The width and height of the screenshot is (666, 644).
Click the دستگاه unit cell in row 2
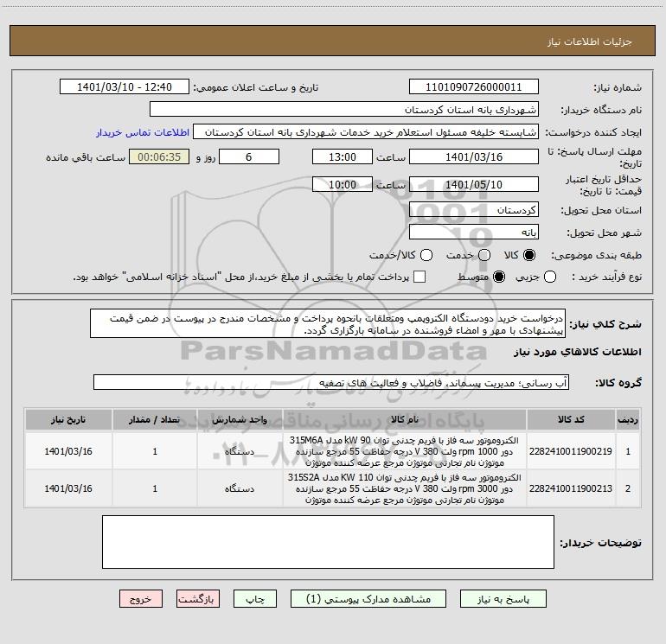[x=240, y=488]
